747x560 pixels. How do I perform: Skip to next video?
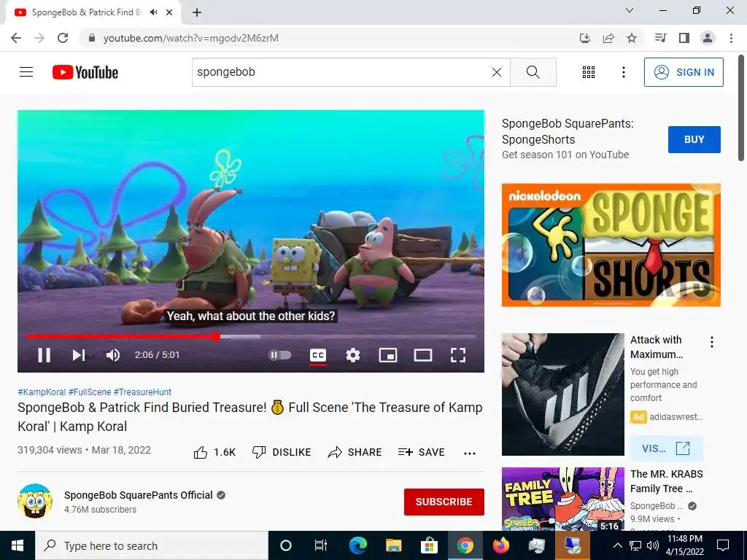[79, 355]
